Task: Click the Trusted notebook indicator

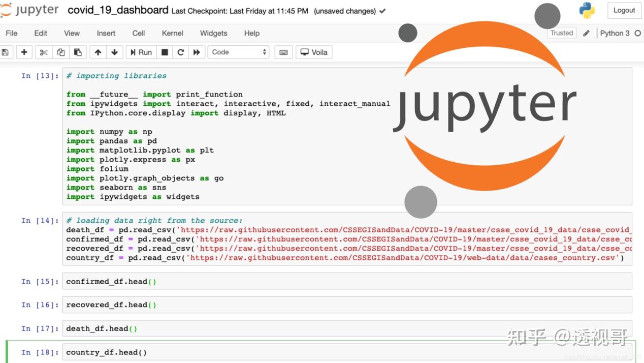Action: point(562,33)
